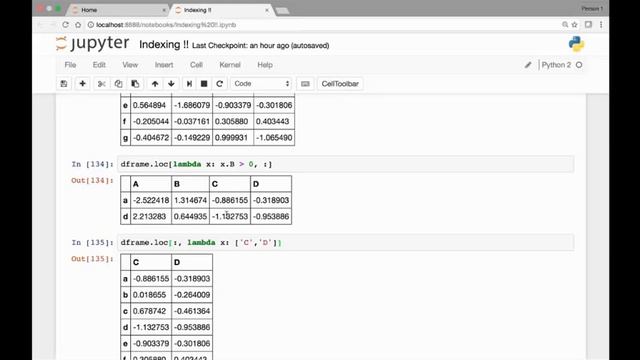
Task: Close the Home browser tab
Action: [164, 10]
